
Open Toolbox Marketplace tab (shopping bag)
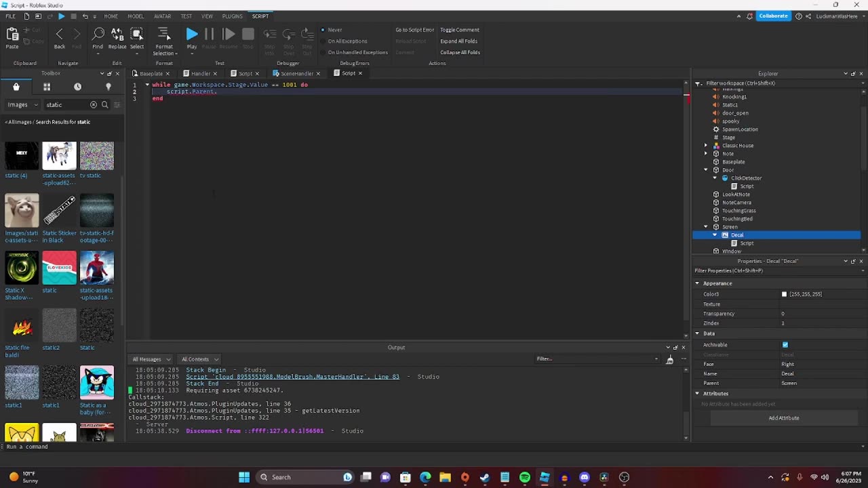pyautogui.click(x=16, y=87)
